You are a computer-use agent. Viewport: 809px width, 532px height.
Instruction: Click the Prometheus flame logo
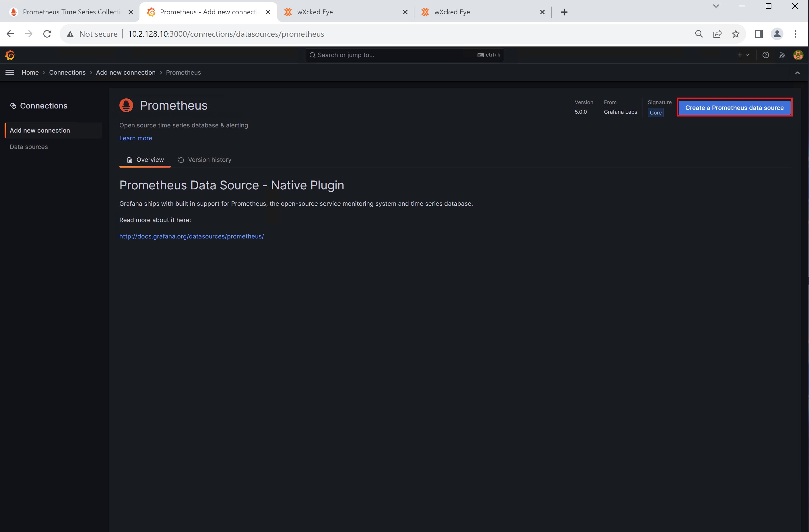tap(126, 105)
